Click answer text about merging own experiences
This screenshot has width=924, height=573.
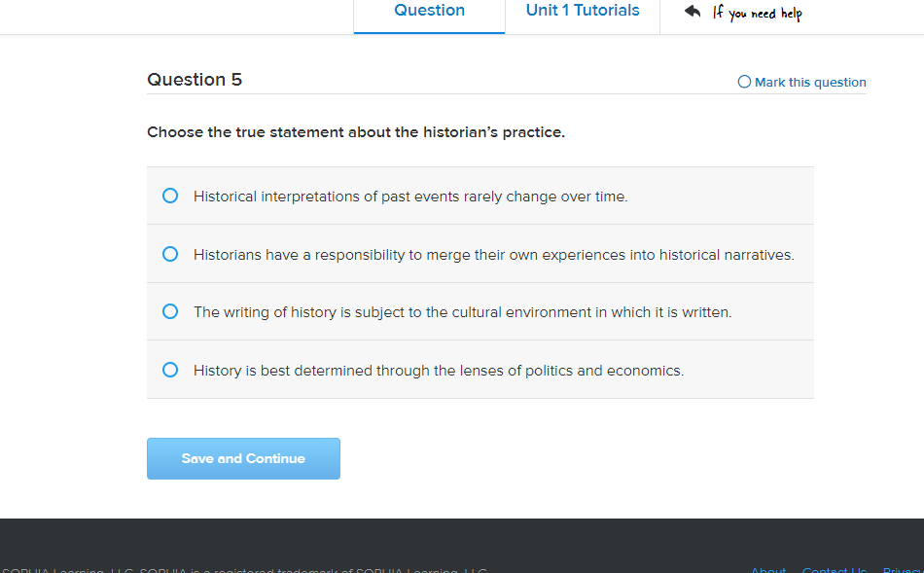(x=494, y=255)
